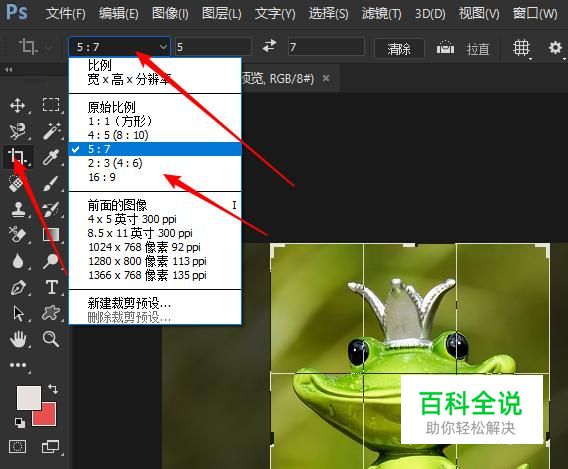Select the Blur tool

coord(17,261)
